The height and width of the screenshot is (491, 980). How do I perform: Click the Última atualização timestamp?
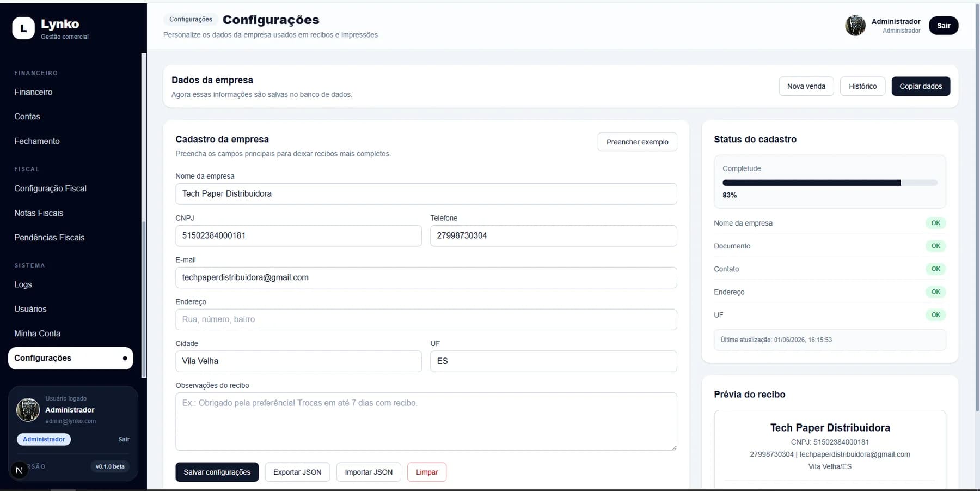776,340
